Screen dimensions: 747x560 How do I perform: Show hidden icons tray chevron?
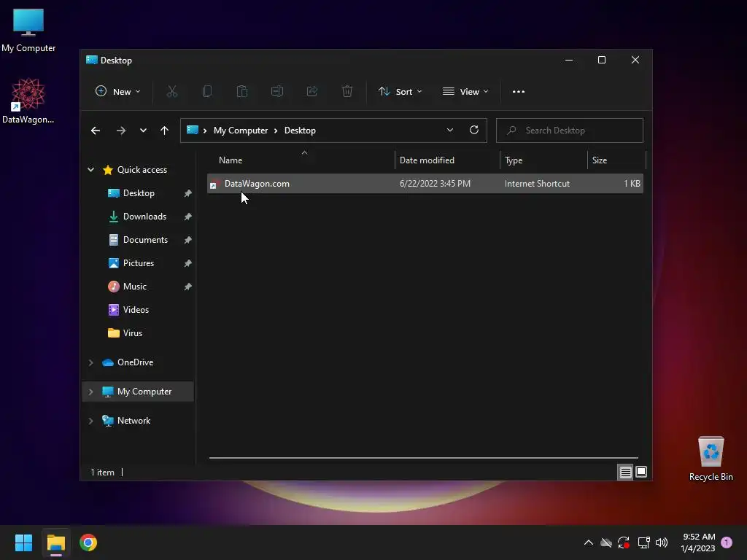tap(589, 542)
